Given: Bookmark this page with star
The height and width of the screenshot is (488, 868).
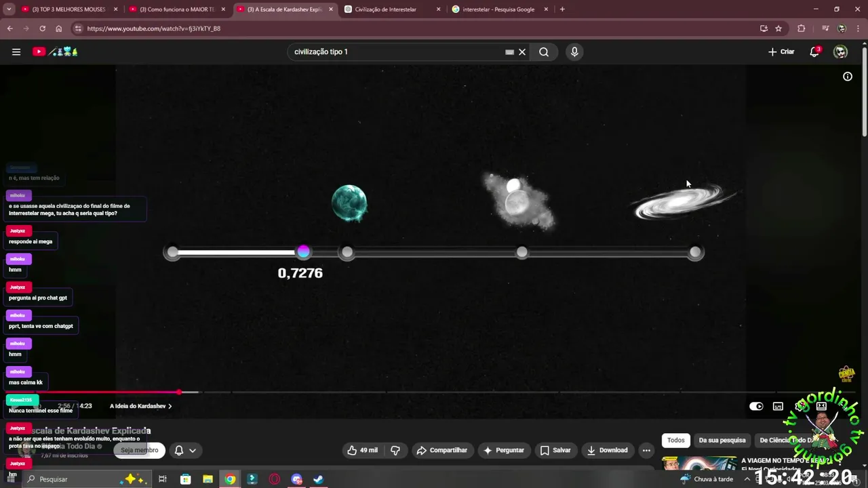Looking at the screenshot, I should [x=778, y=28].
